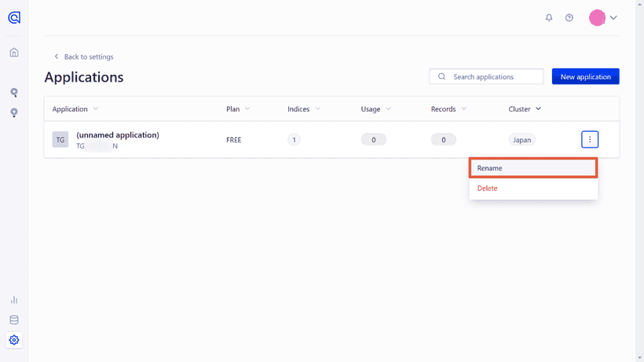Open notifications bell icon
The image size is (644, 362).
[549, 17]
